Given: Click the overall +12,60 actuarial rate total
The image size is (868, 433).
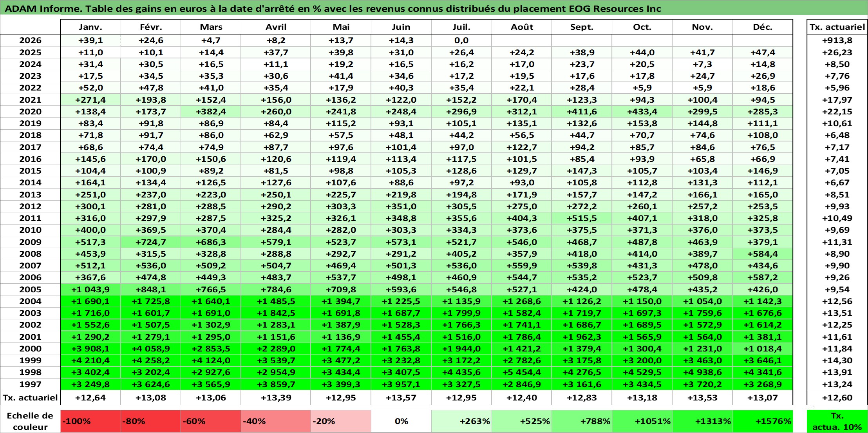Looking at the screenshot, I should tap(837, 398).
